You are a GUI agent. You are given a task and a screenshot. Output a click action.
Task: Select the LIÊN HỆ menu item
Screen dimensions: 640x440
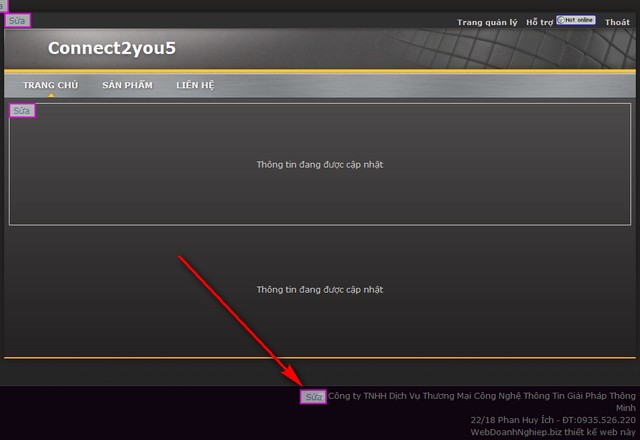pyautogui.click(x=195, y=85)
